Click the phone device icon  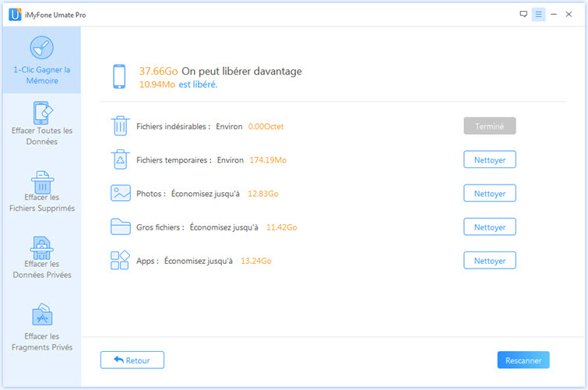(x=119, y=76)
